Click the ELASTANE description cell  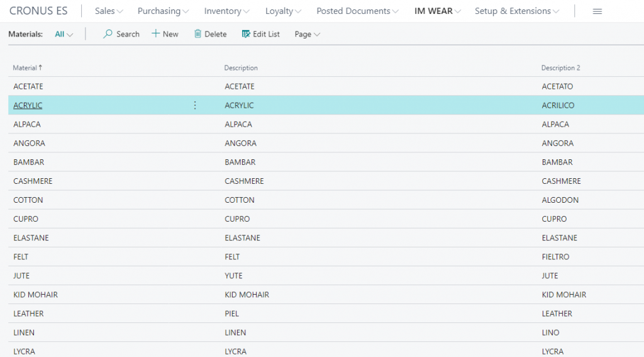(242, 238)
